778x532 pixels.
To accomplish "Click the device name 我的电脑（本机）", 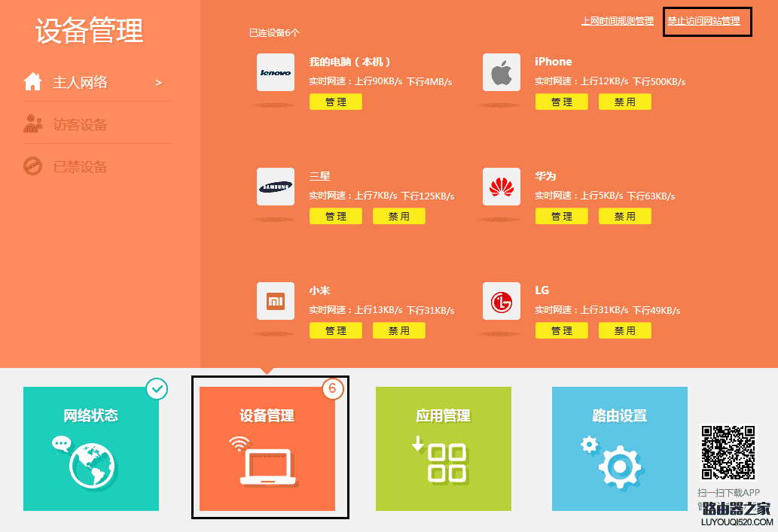I will click(x=349, y=62).
